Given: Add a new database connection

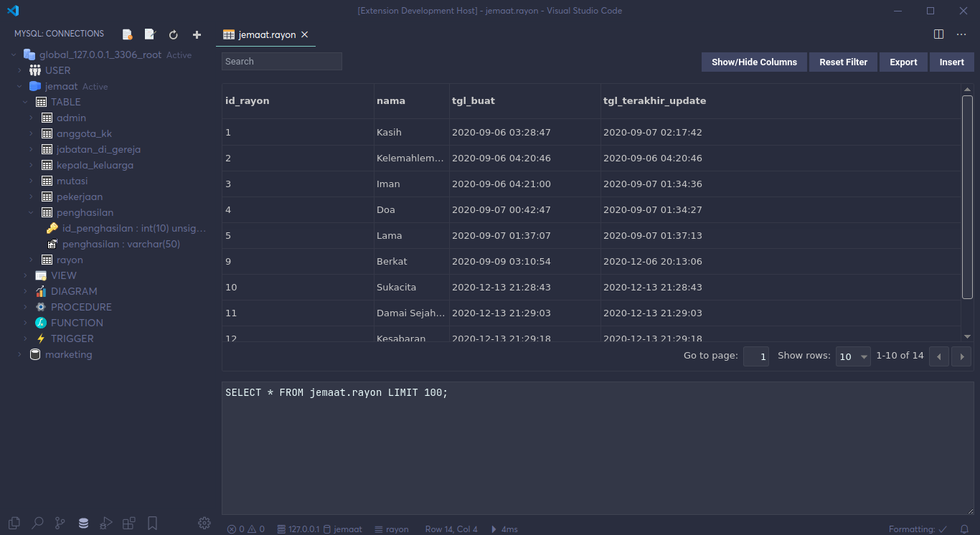Looking at the screenshot, I should pos(196,34).
